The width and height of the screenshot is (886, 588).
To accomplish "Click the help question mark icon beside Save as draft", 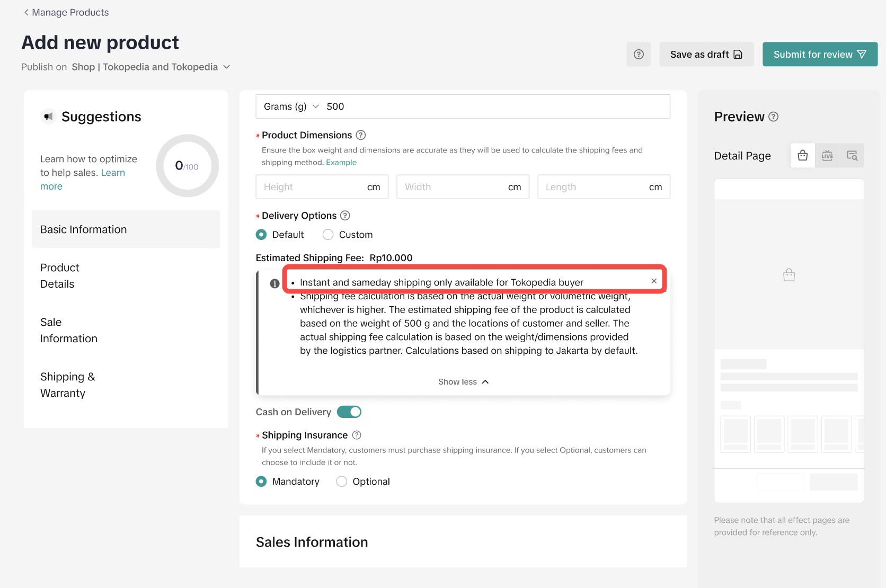I will point(639,55).
